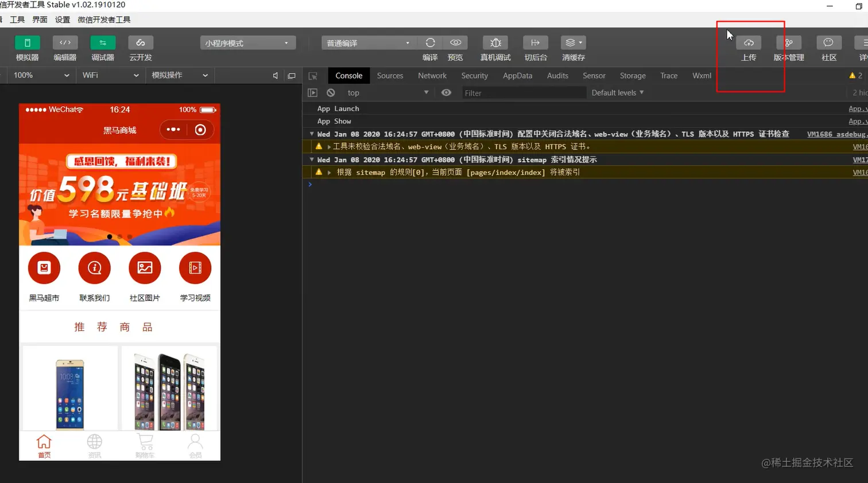The height and width of the screenshot is (483, 868).
Task: Open the 模拟操作 simulate actions dropdown
Action: point(180,75)
